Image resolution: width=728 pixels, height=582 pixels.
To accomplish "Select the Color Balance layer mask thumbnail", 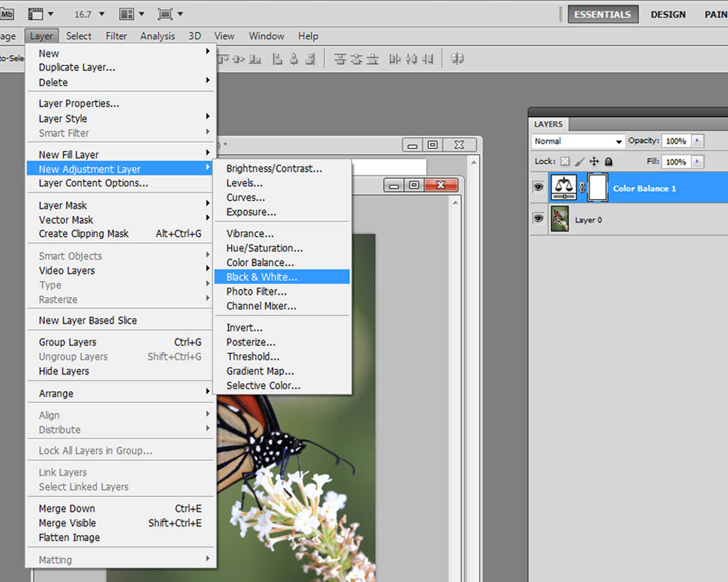I will click(x=597, y=188).
